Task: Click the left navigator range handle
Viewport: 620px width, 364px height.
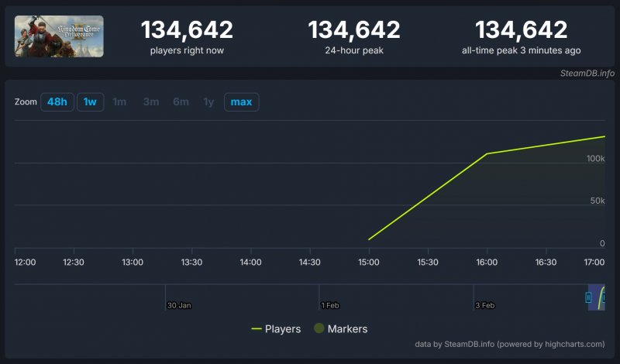Action: (x=588, y=297)
